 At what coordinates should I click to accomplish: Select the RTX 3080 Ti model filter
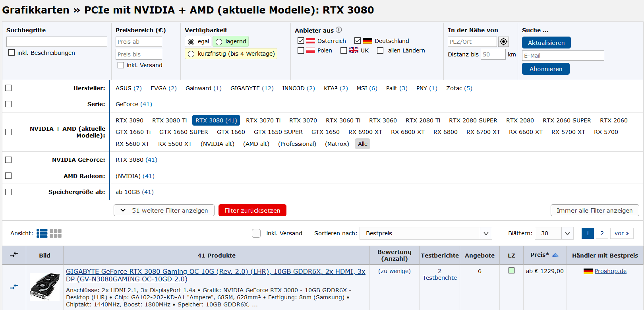(170, 120)
